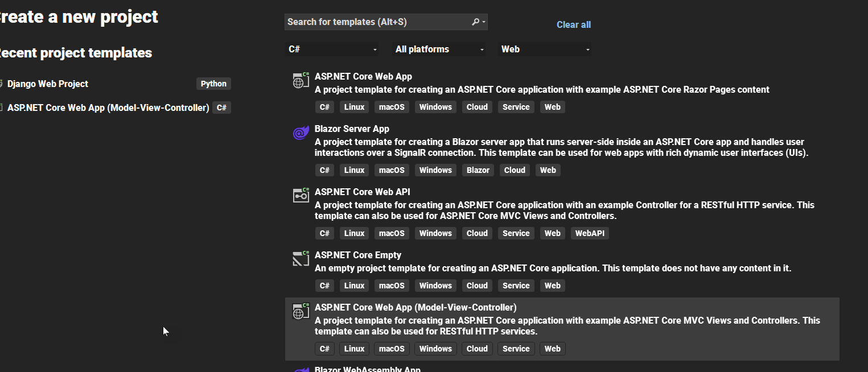Image resolution: width=868 pixels, height=372 pixels.
Task: Select ASP.NET Core Web App (Model-View-Controller) in recent templates
Action: click(108, 108)
